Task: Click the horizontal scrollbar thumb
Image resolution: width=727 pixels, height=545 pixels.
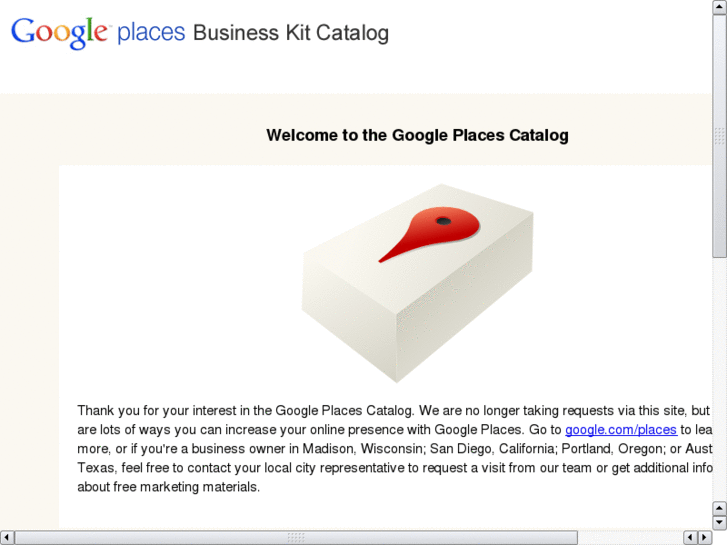Action: [x=296, y=537]
